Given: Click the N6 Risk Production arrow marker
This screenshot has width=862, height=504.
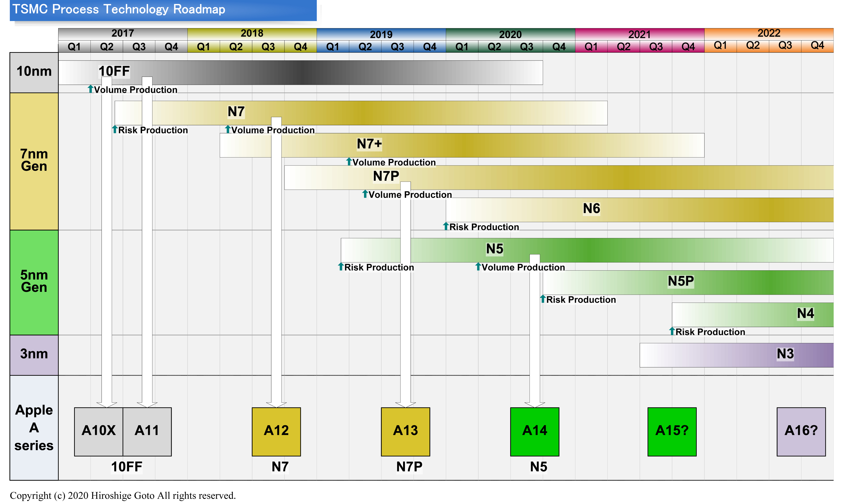Looking at the screenshot, I should (x=446, y=226).
